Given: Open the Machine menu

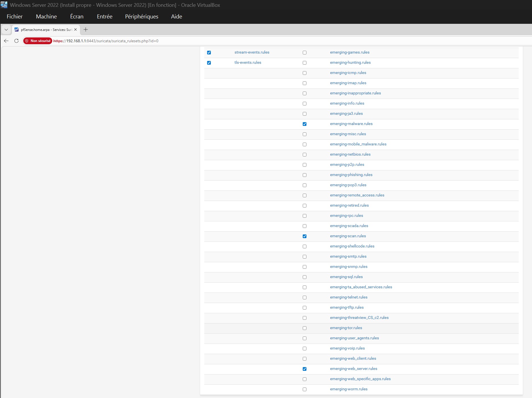Looking at the screenshot, I should pos(47,16).
